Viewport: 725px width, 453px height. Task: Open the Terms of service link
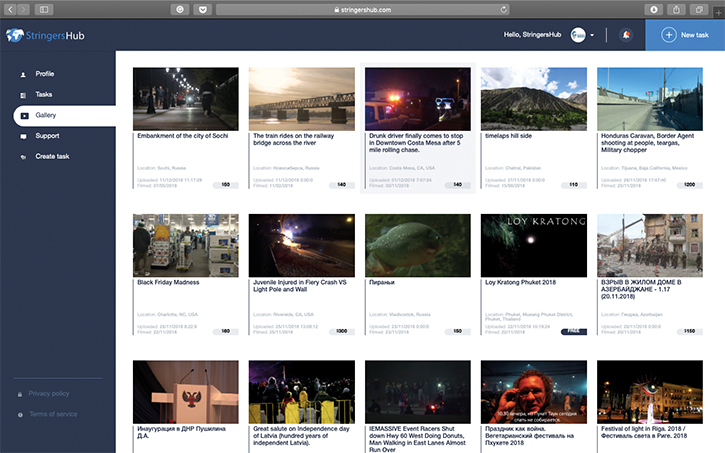[x=53, y=414]
